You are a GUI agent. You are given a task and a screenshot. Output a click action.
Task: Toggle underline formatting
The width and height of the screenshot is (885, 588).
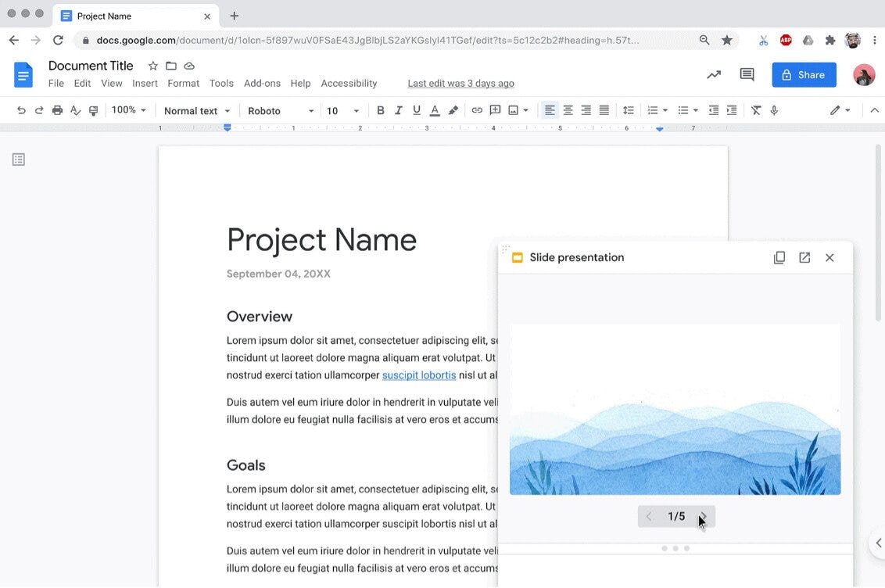tap(416, 110)
